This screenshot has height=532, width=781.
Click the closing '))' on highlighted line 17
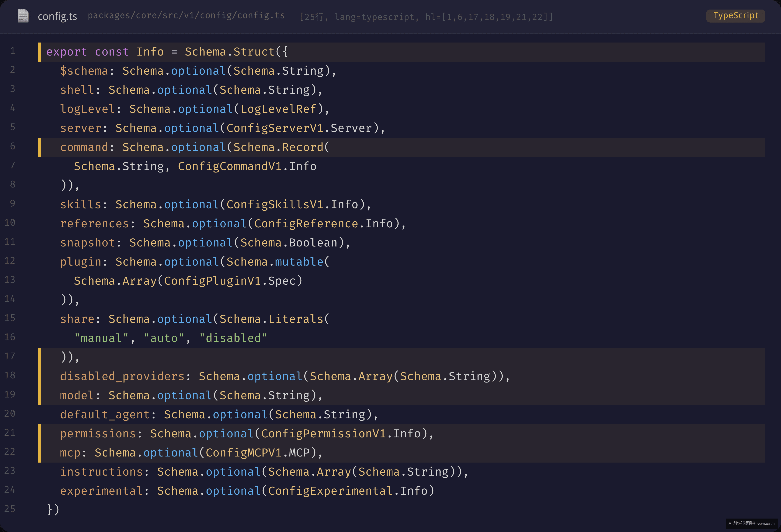(67, 357)
